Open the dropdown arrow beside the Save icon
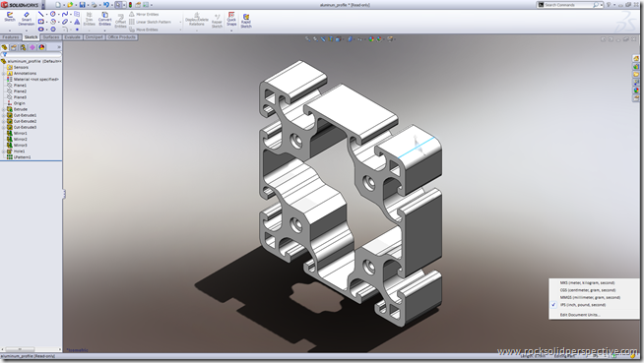The height and width of the screenshot is (363, 644). [88, 5]
